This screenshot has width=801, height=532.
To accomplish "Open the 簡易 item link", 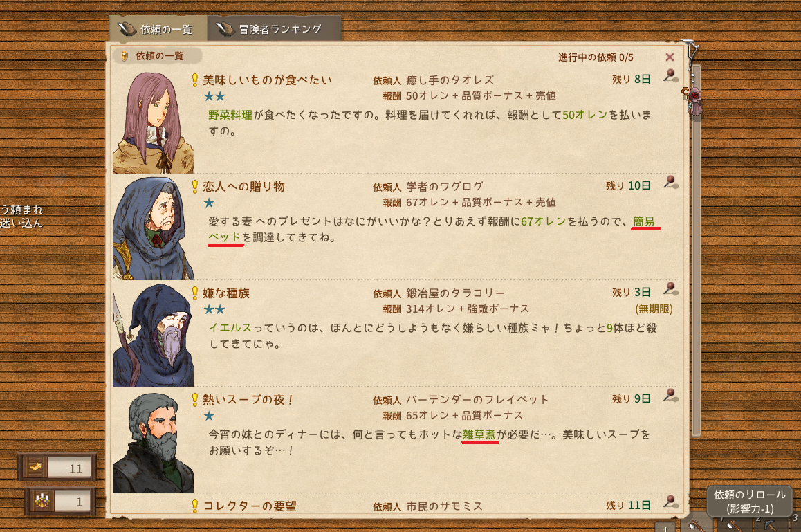I will click(644, 222).
